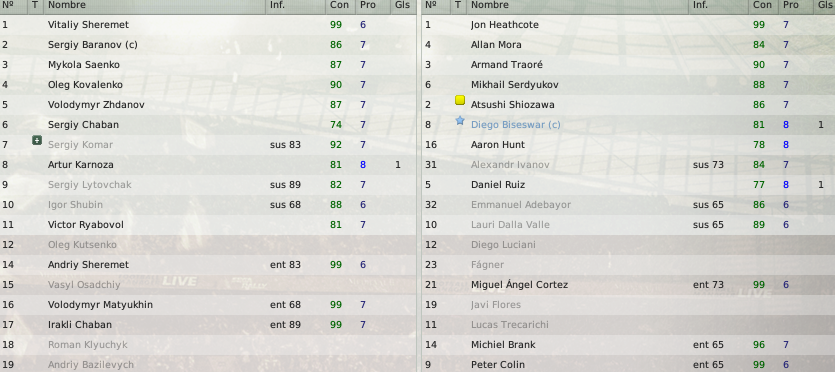Sort left table by Con column header
Screen dimensions: 835x372
coord(339,5)
